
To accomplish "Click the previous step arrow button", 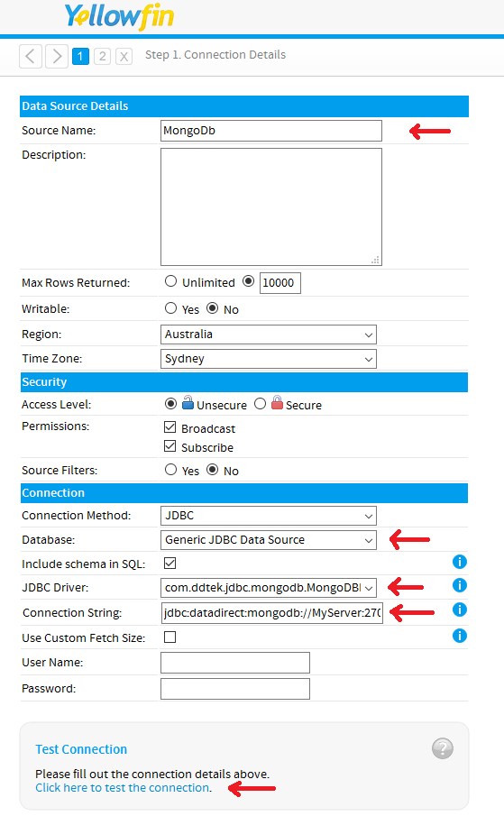I will click(30, 56).
